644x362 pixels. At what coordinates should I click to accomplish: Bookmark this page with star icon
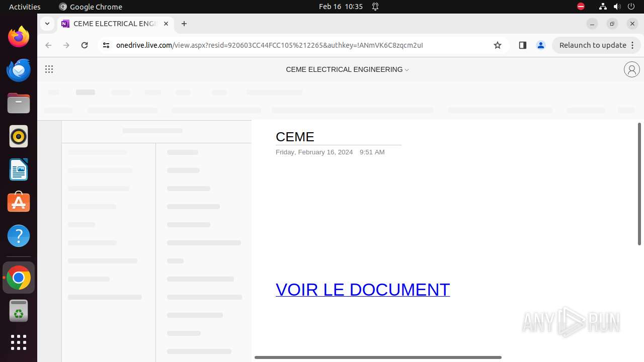[x=498, y=45]
